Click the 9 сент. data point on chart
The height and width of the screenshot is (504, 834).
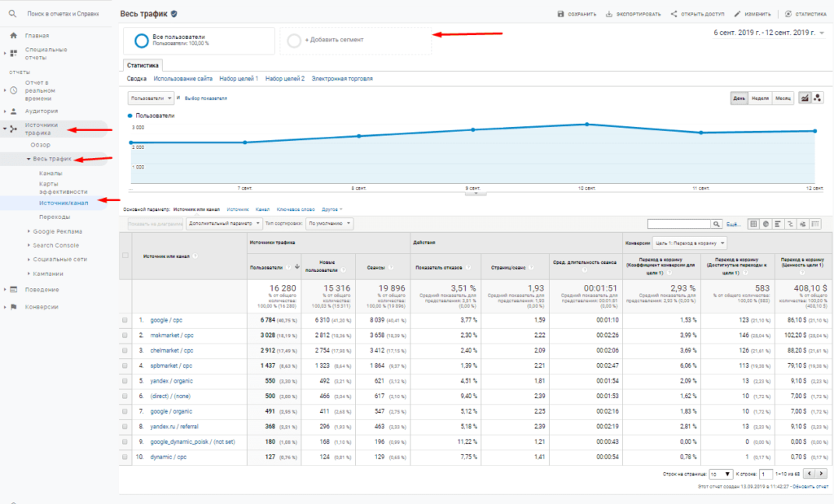473,129
